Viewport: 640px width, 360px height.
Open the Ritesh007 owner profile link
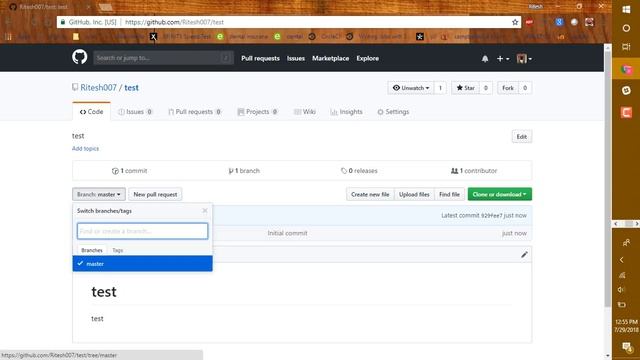(x=98, y=88)
